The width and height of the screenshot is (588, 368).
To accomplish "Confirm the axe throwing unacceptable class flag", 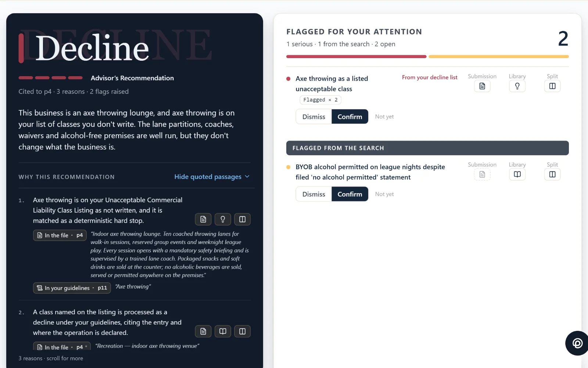I will pos(350,117).
